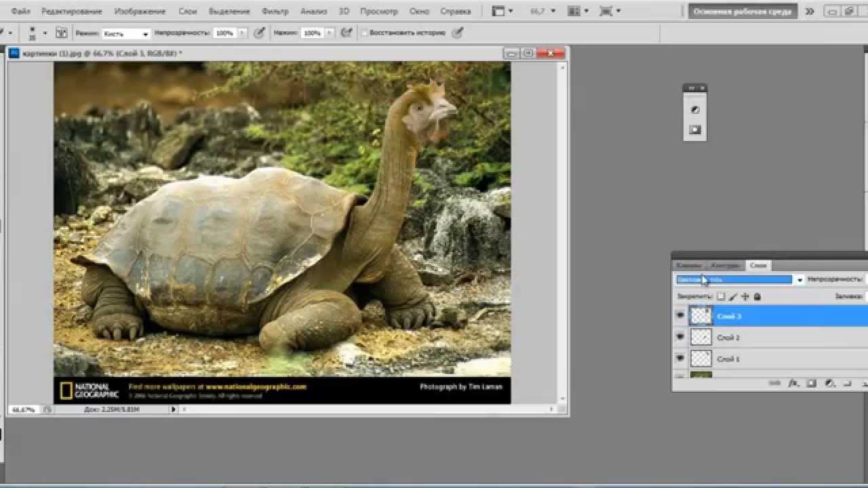Click the lock transparent pixels icon
Screen dimensions: 868x488
pyautogui.click(x=721, y=297)
